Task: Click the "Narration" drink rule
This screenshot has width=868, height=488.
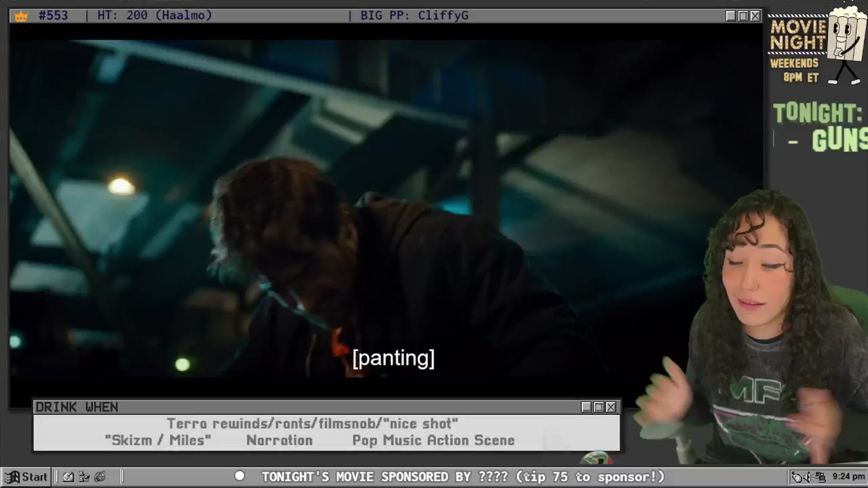Action: tap(279, 440)
